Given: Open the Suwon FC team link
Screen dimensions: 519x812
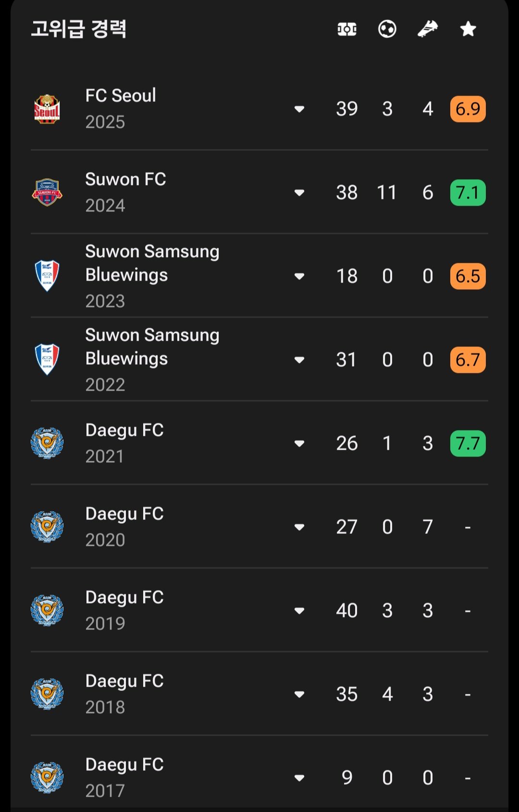Looking at the screenshot, I should click(x=125, y=179).
